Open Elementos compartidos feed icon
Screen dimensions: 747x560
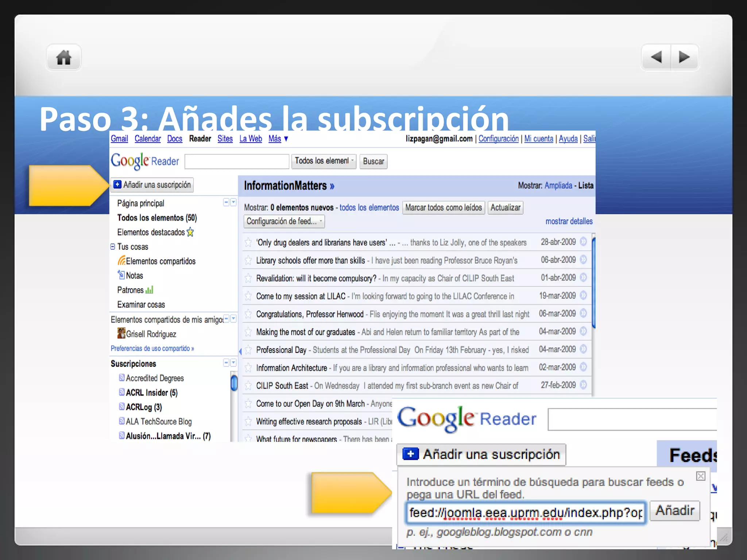(121, 260)
